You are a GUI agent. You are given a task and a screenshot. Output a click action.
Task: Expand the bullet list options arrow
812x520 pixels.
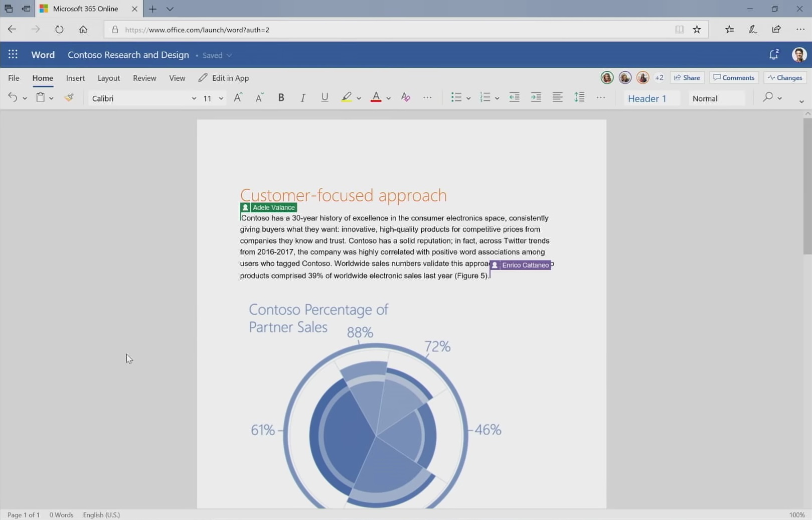[x=468, y=98]
